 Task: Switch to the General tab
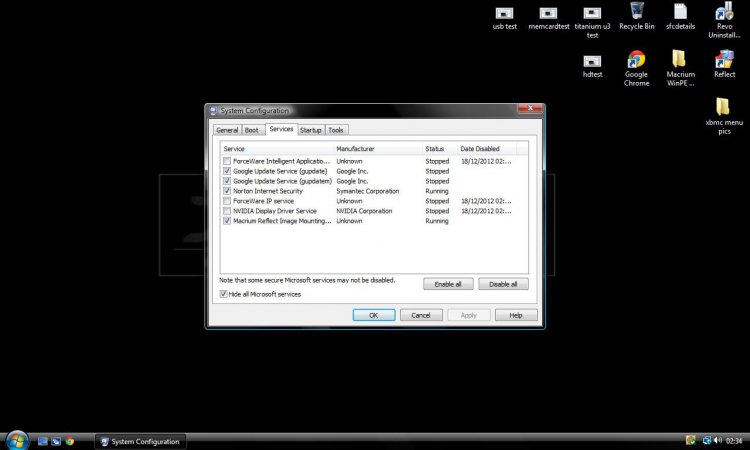227,130
